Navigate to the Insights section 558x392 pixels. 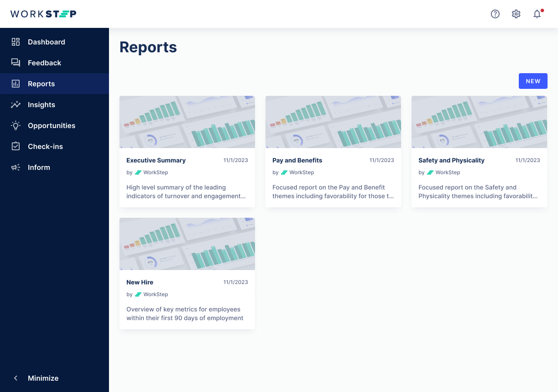click(41, 105)
